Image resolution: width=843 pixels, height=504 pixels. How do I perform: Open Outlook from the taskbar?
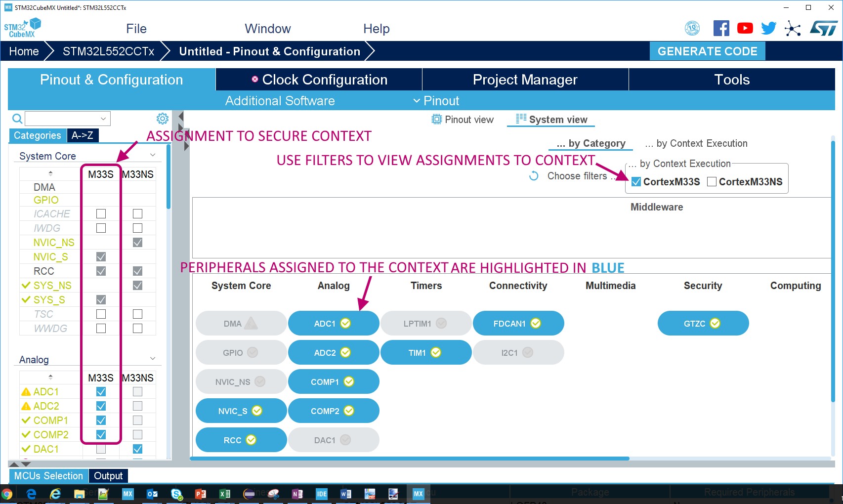[x=152, y=494]
